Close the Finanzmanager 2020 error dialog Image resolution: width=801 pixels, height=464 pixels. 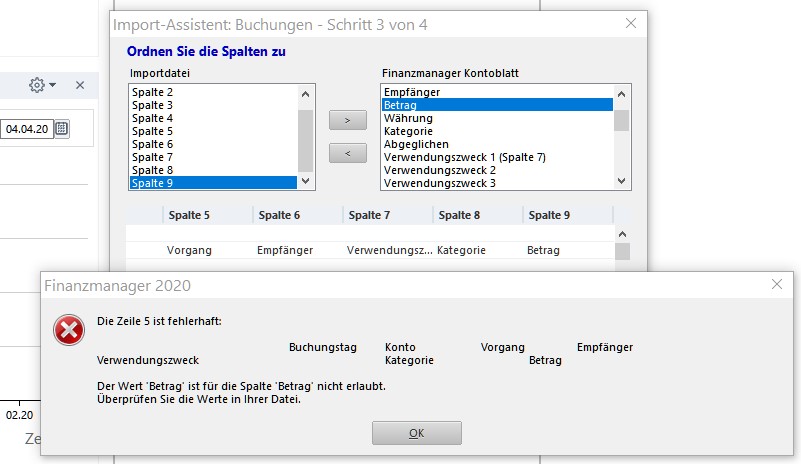coord(777,285)
